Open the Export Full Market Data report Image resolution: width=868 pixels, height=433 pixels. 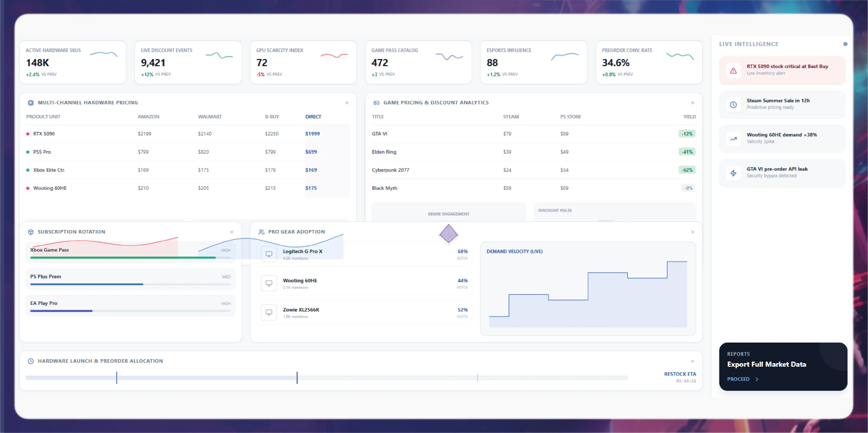(783, 367)
